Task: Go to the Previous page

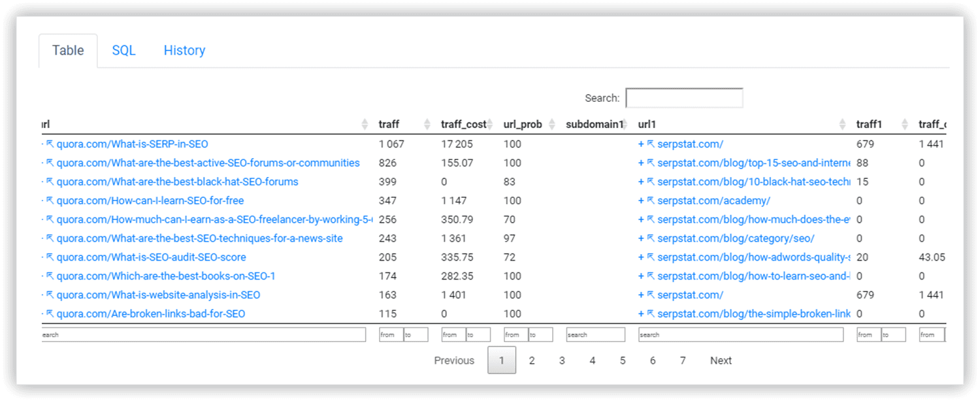Action: (x=454, y=361)
